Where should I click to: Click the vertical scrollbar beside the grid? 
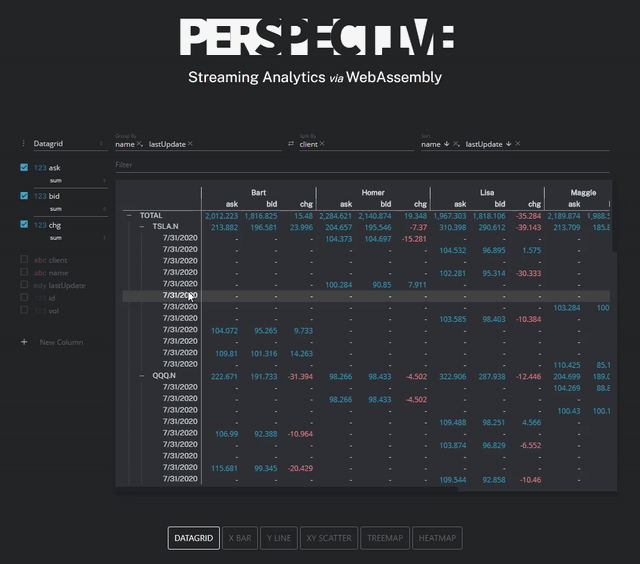614,216
